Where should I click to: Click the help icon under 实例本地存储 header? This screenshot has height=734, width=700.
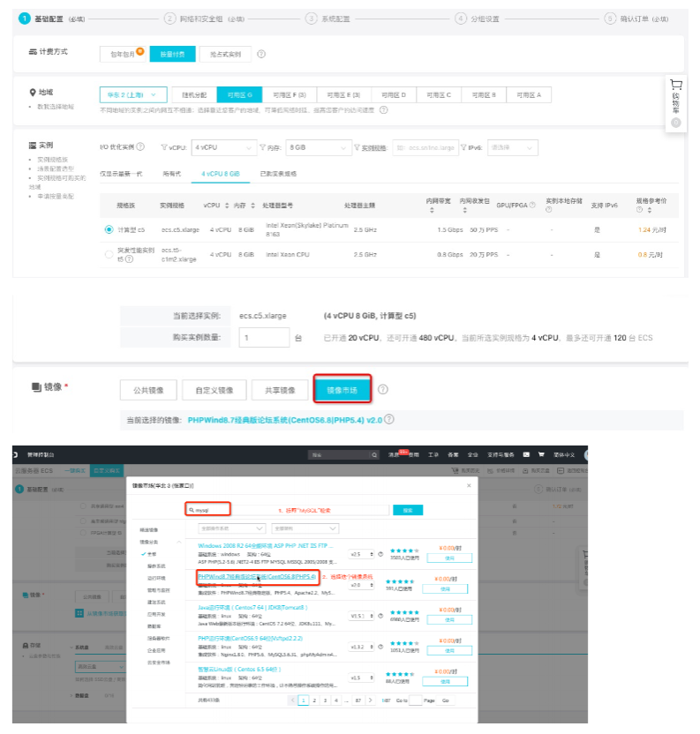click(549, 210)
